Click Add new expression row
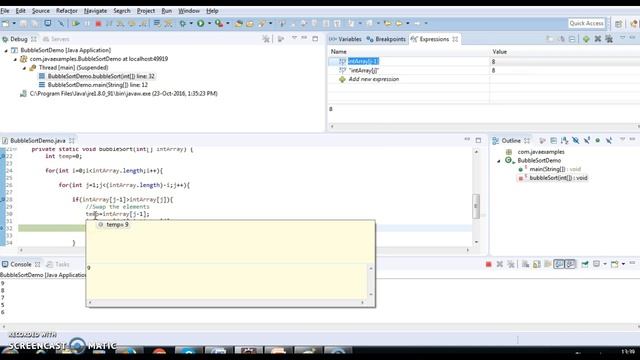This screenshot has width=640, height=360. (x=373, y=79)
